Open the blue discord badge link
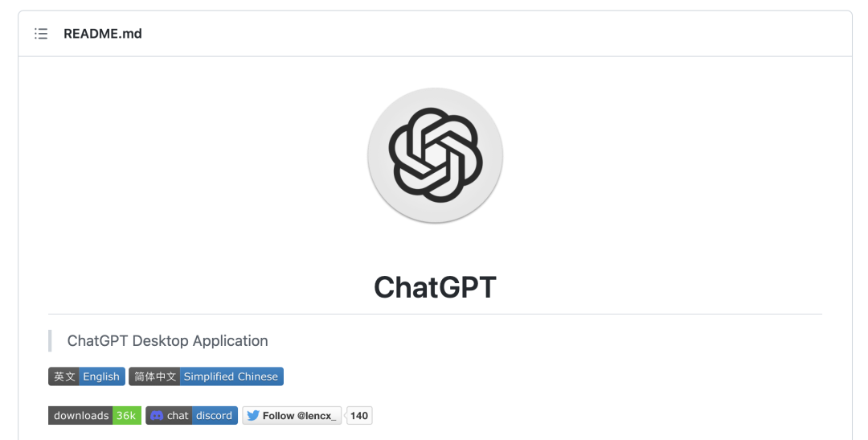 pyautogui.click(x=215, y=416)
